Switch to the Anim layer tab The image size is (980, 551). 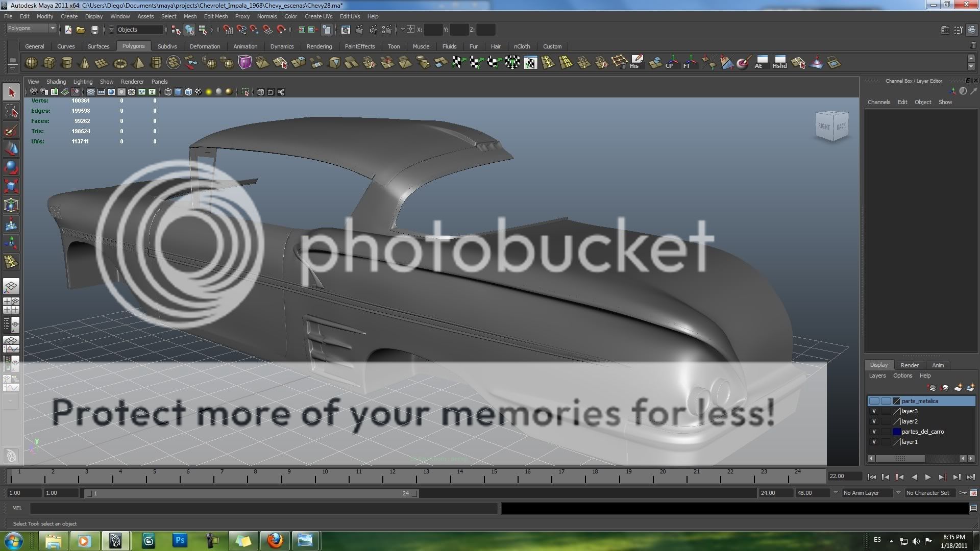[938, 365]
